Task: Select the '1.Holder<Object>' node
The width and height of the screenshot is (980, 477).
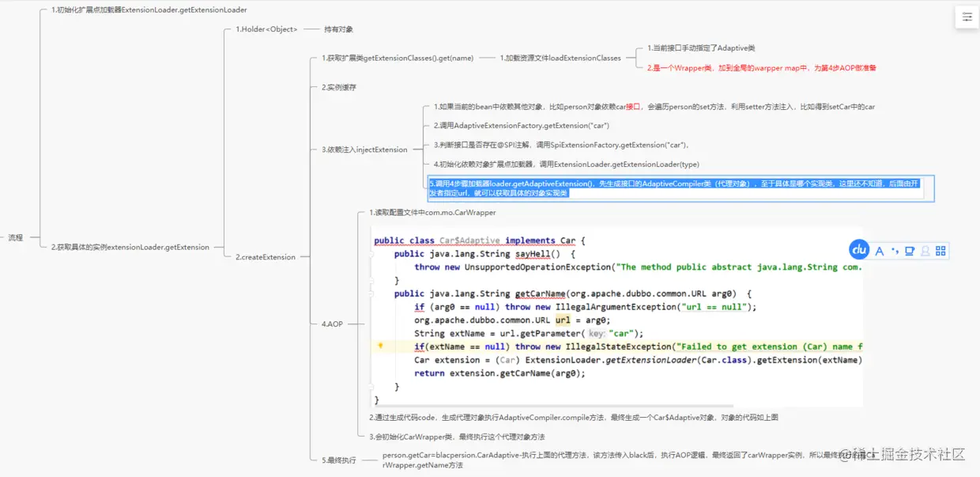Action: coord(266,29)
